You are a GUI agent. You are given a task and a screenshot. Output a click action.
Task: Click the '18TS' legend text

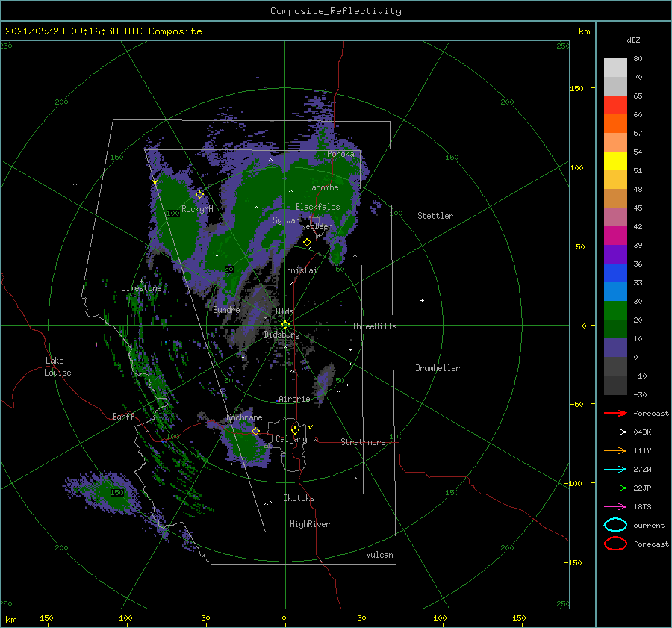[x=642, y=507]
